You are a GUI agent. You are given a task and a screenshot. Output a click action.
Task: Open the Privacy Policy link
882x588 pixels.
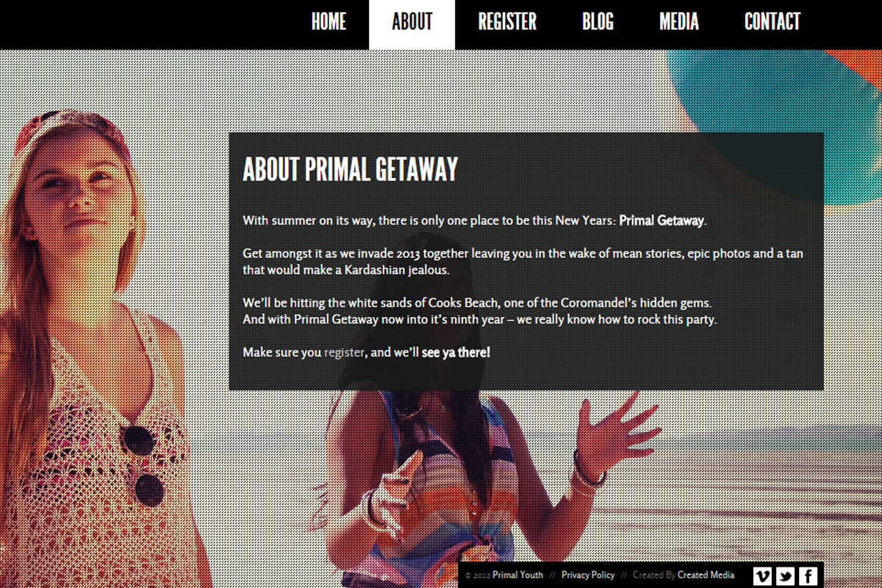pos(588,576)
